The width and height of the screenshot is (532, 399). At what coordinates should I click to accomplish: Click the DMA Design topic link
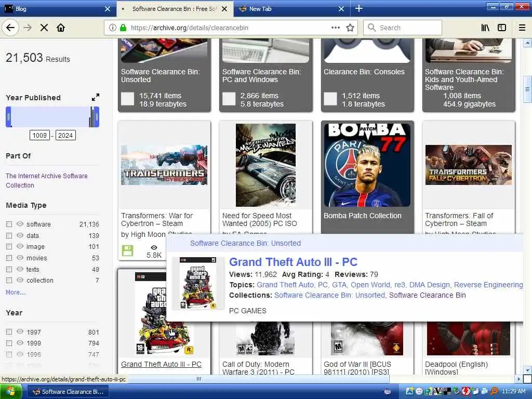429,285
